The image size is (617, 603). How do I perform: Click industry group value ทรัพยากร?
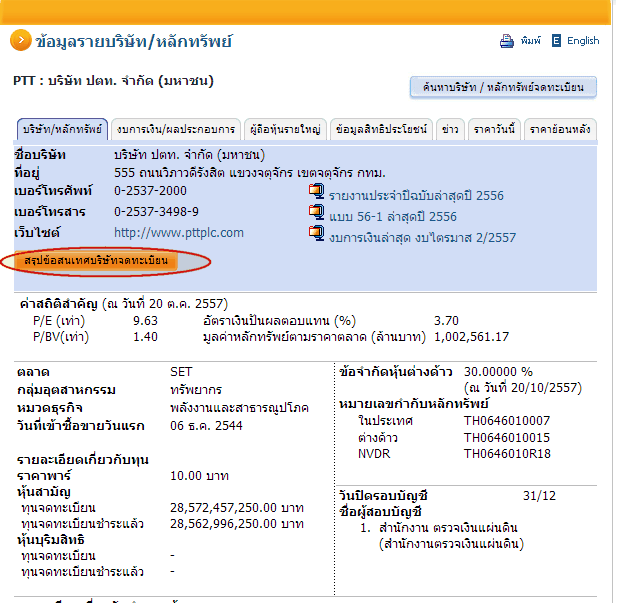point(196,390)
